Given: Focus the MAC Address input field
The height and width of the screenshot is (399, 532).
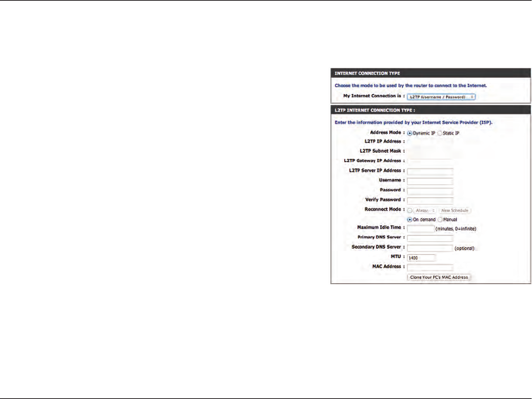Looking at the screenshot, I should 430,268.
